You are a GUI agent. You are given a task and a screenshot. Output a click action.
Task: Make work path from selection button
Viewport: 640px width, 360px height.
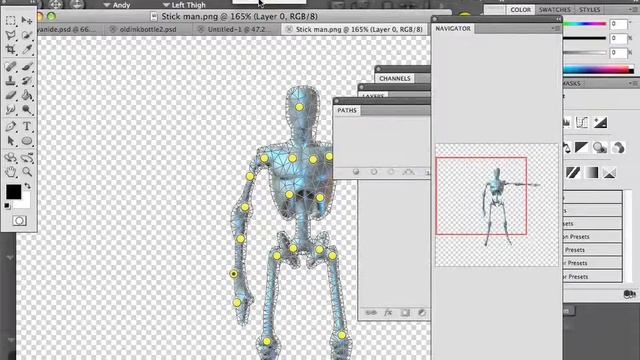(408, 172)
